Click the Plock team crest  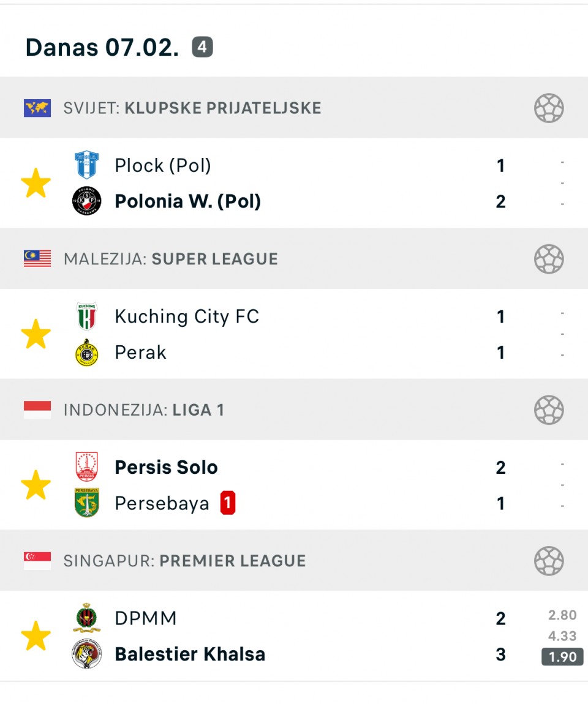point(86,165)
